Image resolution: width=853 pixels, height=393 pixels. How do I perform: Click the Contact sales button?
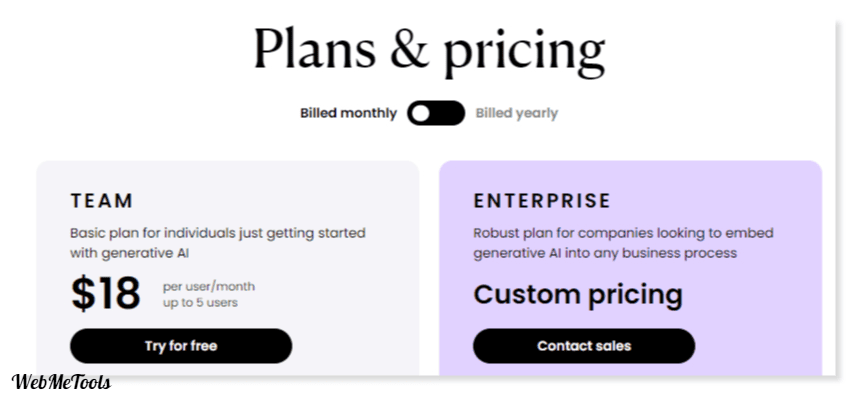click(584, 346)
